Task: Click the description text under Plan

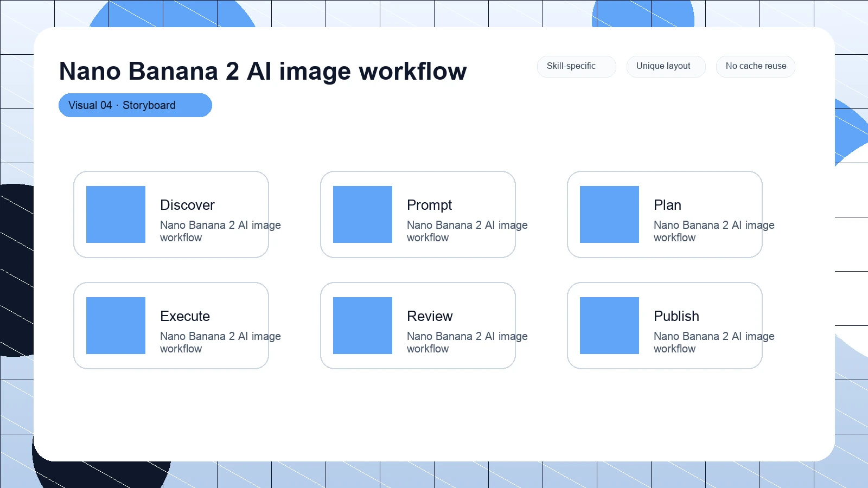Action: [714, 231]
